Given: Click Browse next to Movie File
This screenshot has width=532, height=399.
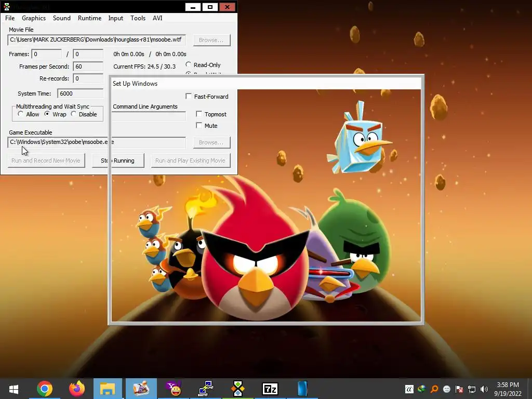Looking at the screenshot, I should [x=212, y=40].
